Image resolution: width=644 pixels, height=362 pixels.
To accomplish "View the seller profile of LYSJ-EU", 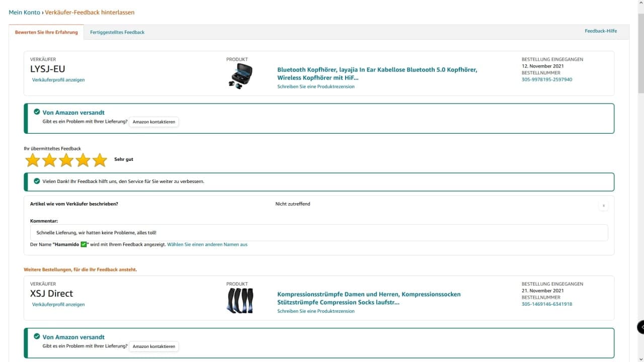I will click(x=58, y=80).
